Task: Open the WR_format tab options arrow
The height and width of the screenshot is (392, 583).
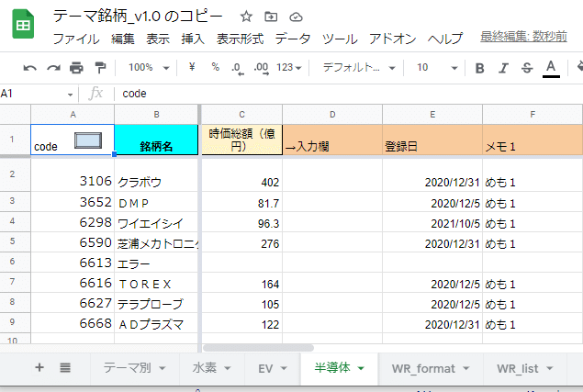Action: pyautogui.click(x=465, y=368)
